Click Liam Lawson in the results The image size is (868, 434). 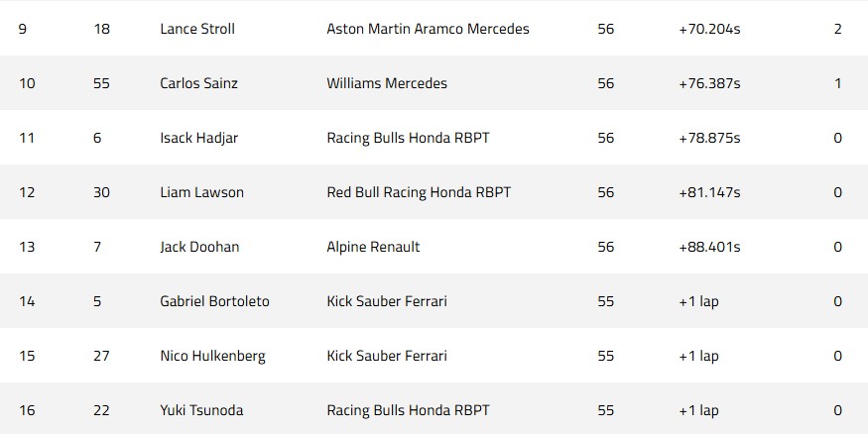[x=201, y=192]
